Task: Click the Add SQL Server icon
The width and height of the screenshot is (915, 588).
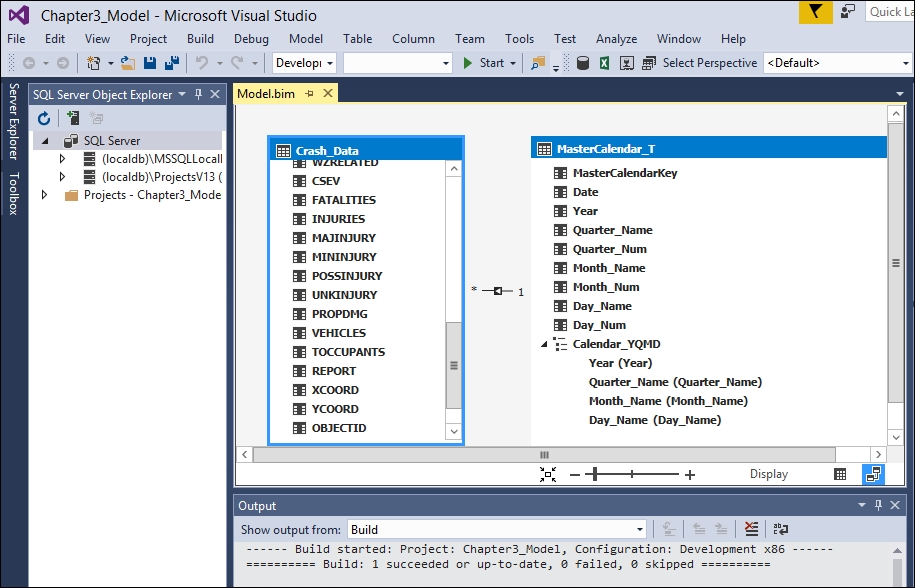Action: [73, 118]
